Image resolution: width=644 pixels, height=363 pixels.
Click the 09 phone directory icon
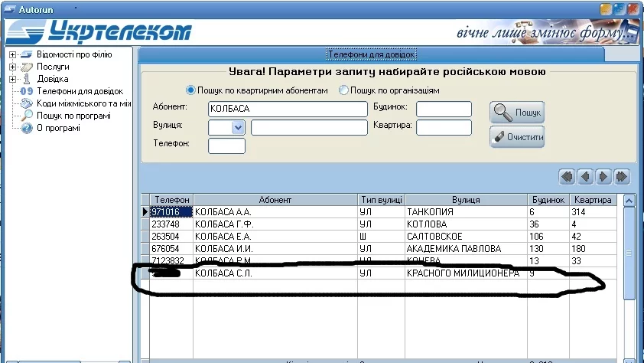pyautogui.click(x=27, y=91)
